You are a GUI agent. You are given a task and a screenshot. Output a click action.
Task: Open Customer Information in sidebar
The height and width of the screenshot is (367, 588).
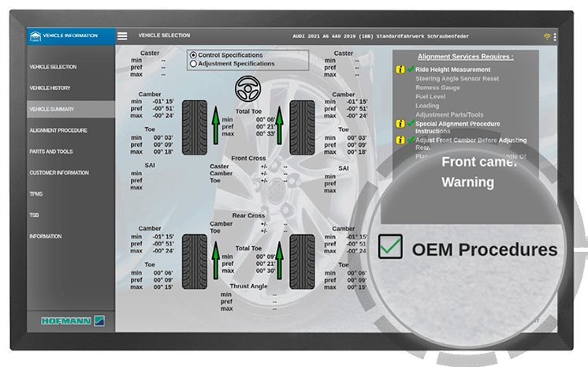(59, 173)
